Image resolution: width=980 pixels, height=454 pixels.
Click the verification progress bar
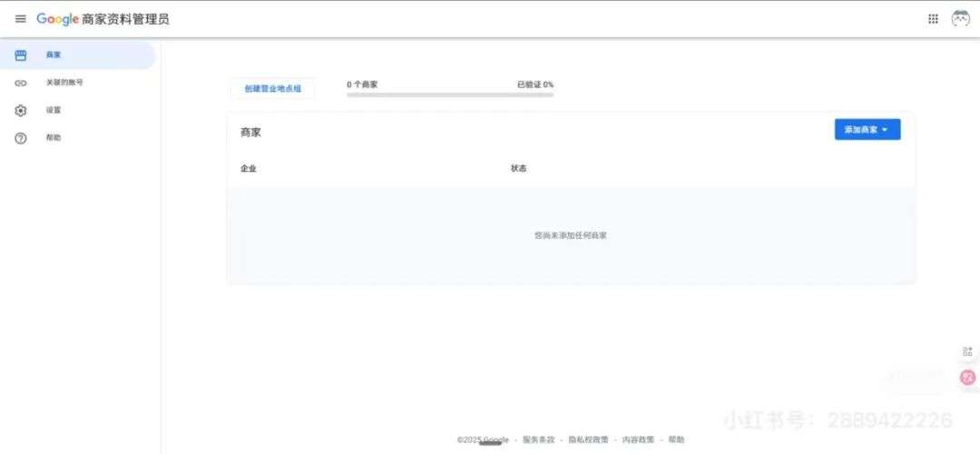tap(449, 94)
